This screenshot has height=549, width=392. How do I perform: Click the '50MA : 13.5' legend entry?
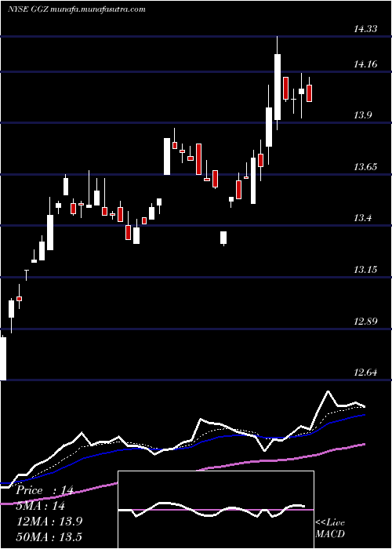49,536
